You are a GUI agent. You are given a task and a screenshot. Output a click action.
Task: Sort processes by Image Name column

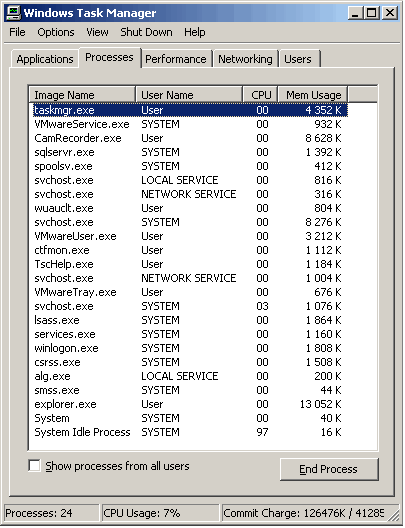pos(82,95)
